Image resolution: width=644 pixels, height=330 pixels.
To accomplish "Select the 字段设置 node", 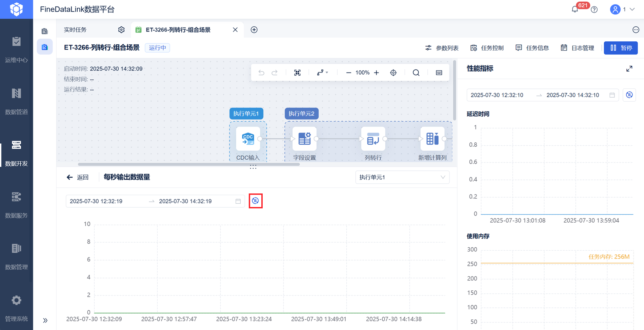I will 304,139.
